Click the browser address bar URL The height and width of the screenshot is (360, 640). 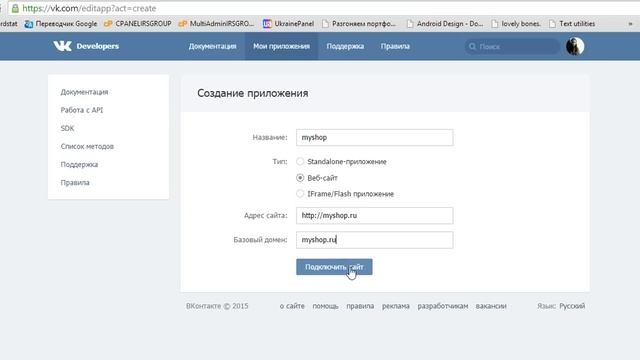[x=89, y=8]
